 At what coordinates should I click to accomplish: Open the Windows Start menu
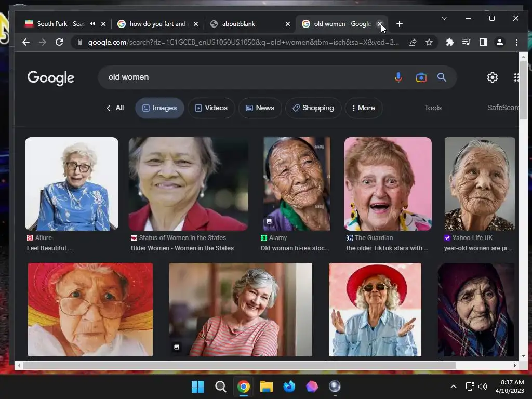pyautogui.click(x=197, y=387)
